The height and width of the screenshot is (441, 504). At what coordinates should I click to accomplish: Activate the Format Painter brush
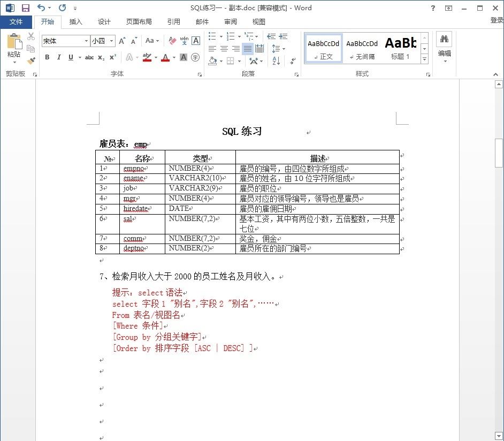[x=31, y=60]
